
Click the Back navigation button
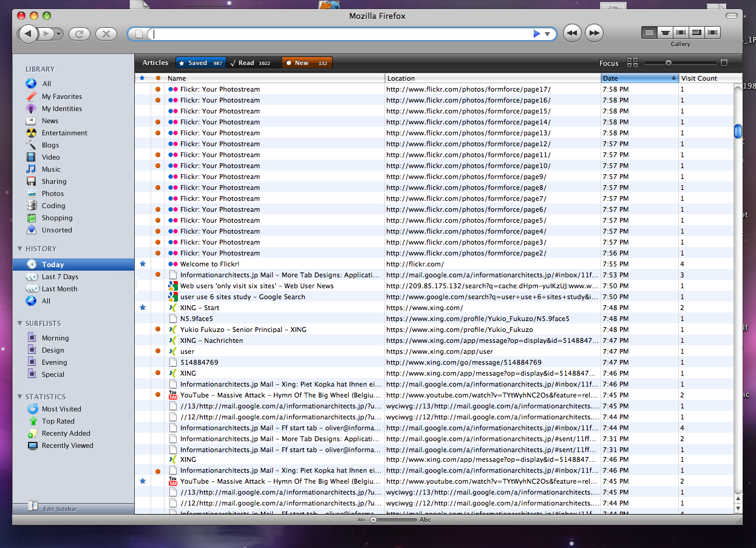point(28,33)
